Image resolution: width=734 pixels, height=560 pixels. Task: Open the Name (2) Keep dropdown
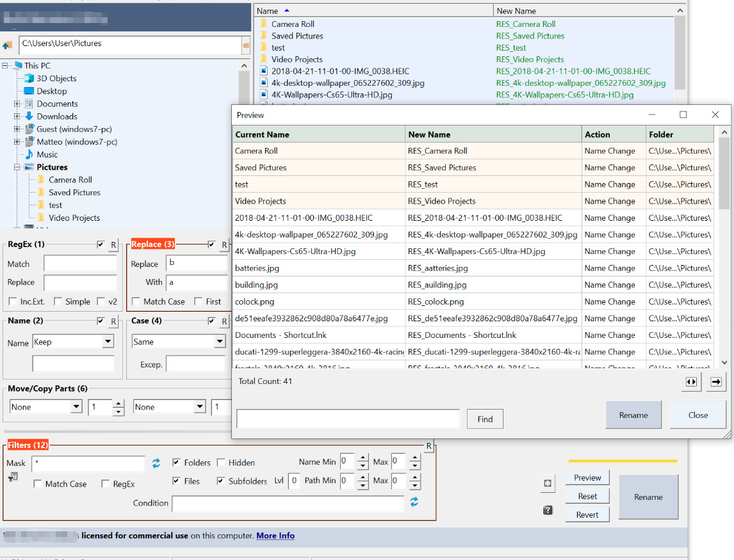(108, 342)
